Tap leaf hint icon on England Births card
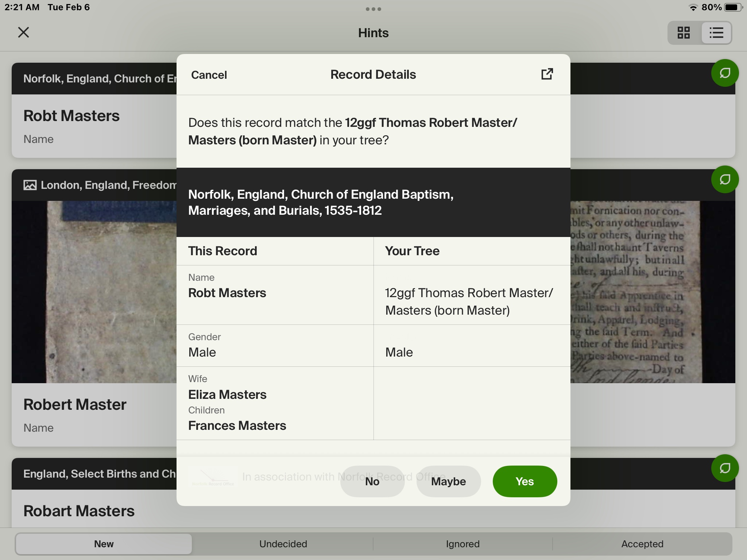 [725, 468]
